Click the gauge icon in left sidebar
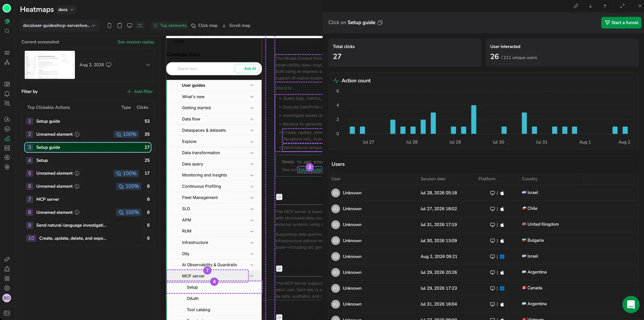The width and height of the screenshot is (644, 320). (x=7, y=119)
